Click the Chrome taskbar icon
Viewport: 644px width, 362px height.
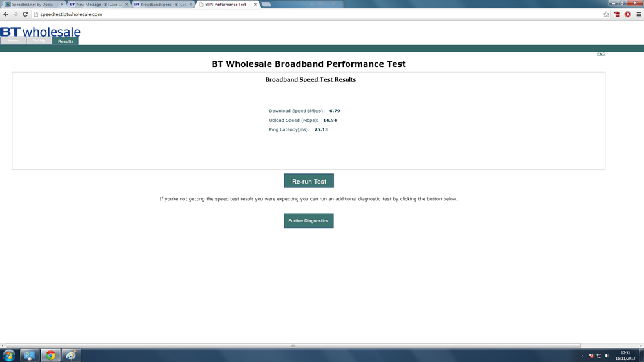(50, 356)
